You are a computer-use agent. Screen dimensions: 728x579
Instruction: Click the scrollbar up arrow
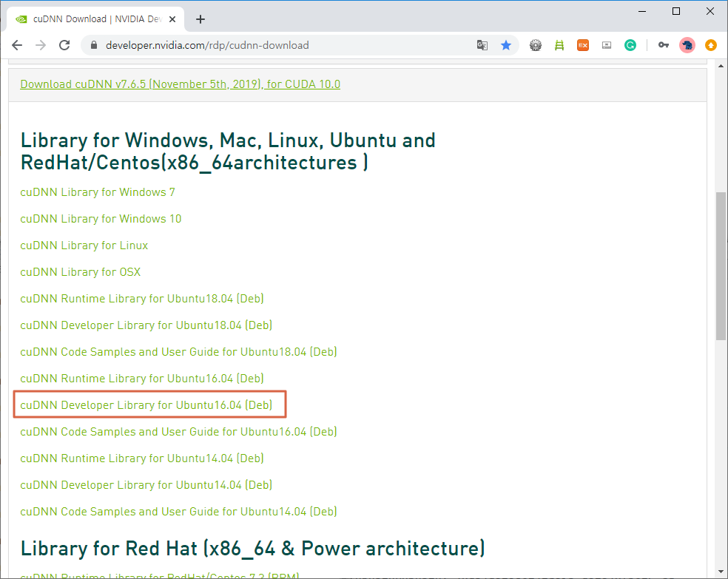pyautogui.click(x=721, y=66)
